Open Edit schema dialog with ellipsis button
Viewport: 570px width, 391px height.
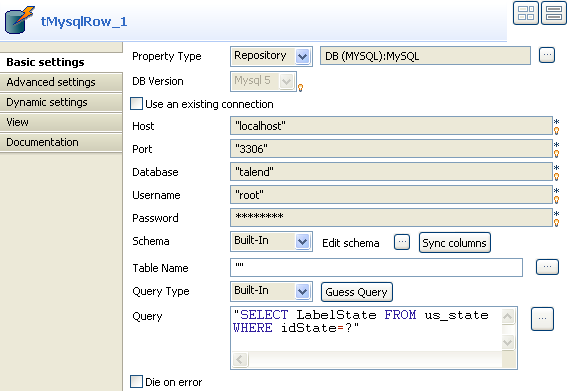click(x=402, y=242)
